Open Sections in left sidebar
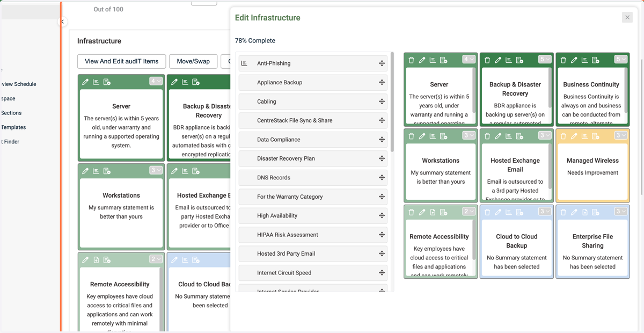Image resolution: width=644 pixels, height=333 pixels. coord(11,113)
